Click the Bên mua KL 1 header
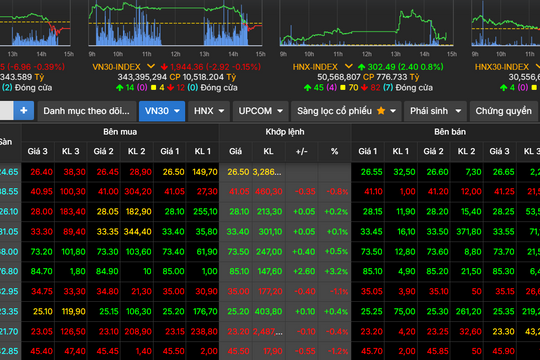Viewport: 540px width, 360px height. click(x=202, y=151)
